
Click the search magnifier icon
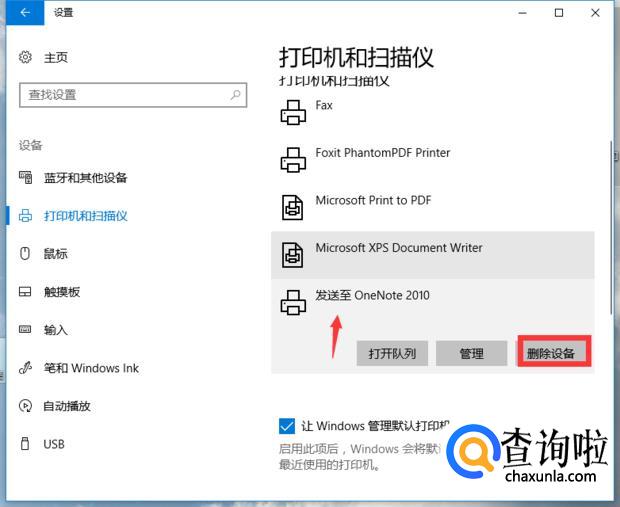[236, 95]
